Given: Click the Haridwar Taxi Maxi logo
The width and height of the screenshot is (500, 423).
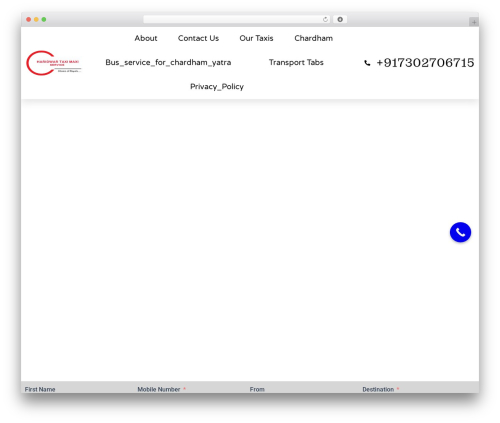Looking at the screenshot, I should click(x=54, y=63).
